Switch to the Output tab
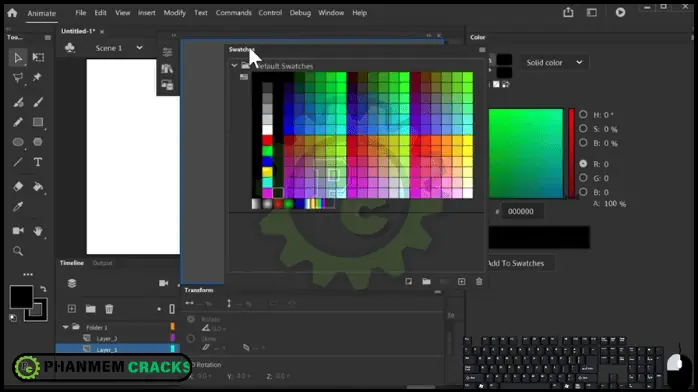The image size is (698, 392). [102, 263]
